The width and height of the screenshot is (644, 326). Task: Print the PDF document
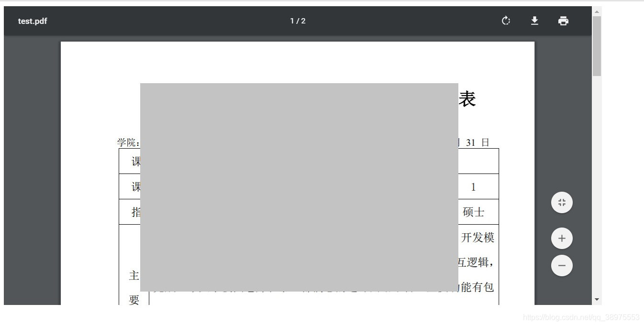(563, 21)
